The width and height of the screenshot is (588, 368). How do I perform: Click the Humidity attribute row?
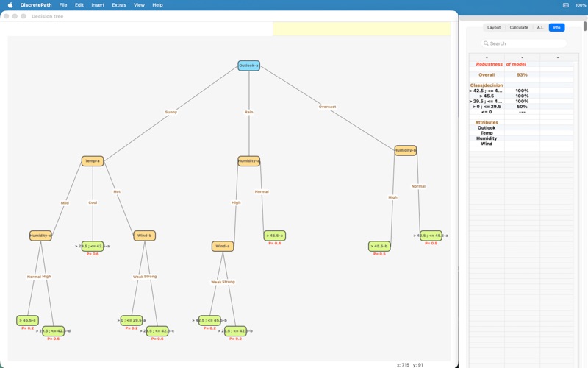pyautogui.click(x=487, y=138)
